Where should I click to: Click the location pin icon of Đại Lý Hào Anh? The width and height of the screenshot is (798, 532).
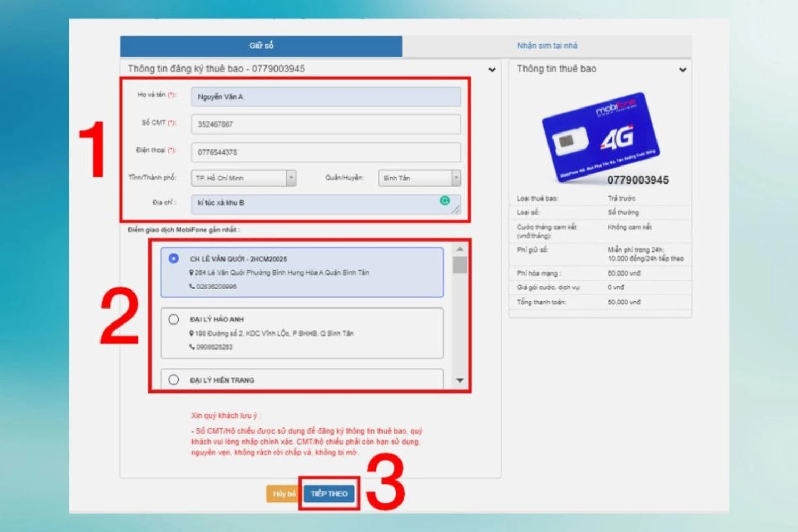192,334
